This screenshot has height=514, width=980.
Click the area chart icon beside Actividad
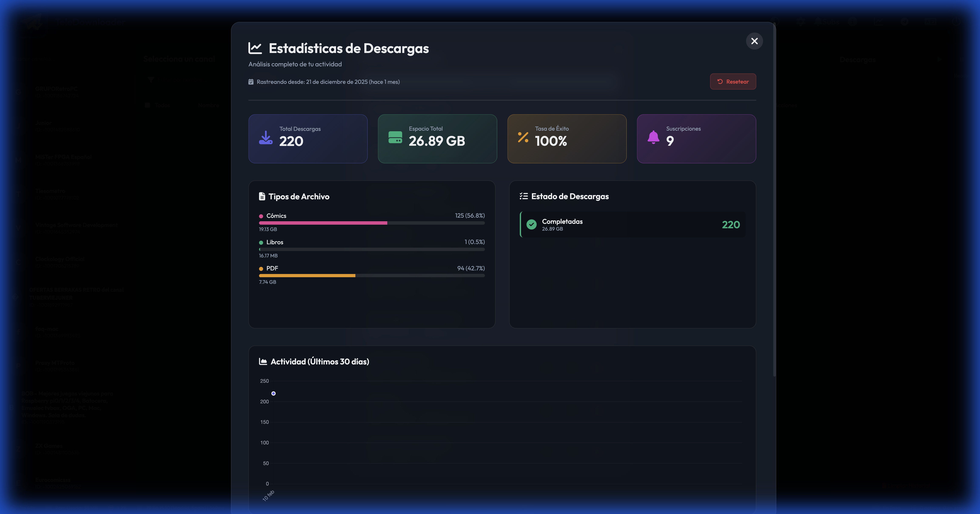262,361
